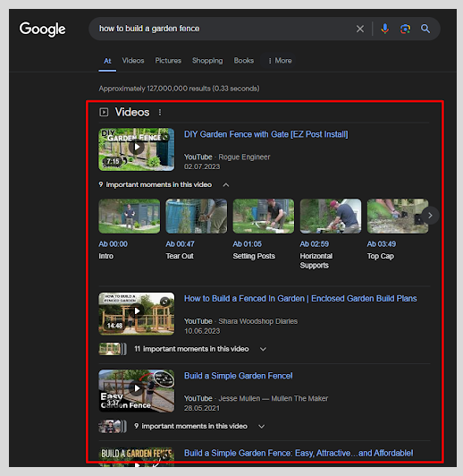Click the approximately 127,000,000 results text

coord(179,89)
